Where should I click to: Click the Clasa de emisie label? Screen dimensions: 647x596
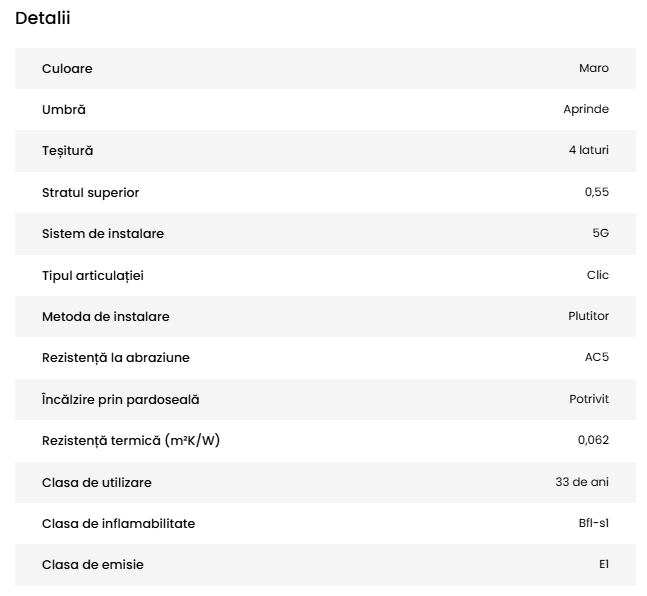click(x=93, y=565)
